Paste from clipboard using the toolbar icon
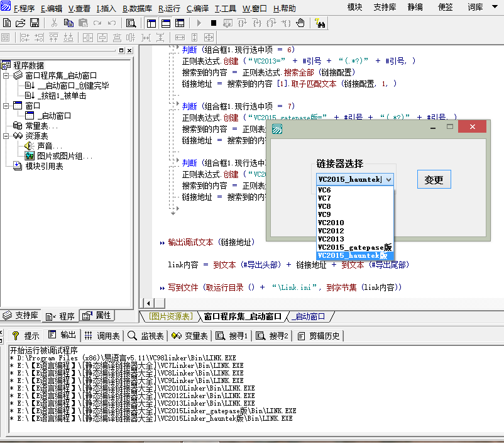Screen dimensions: 504x444 pos(83,23)
